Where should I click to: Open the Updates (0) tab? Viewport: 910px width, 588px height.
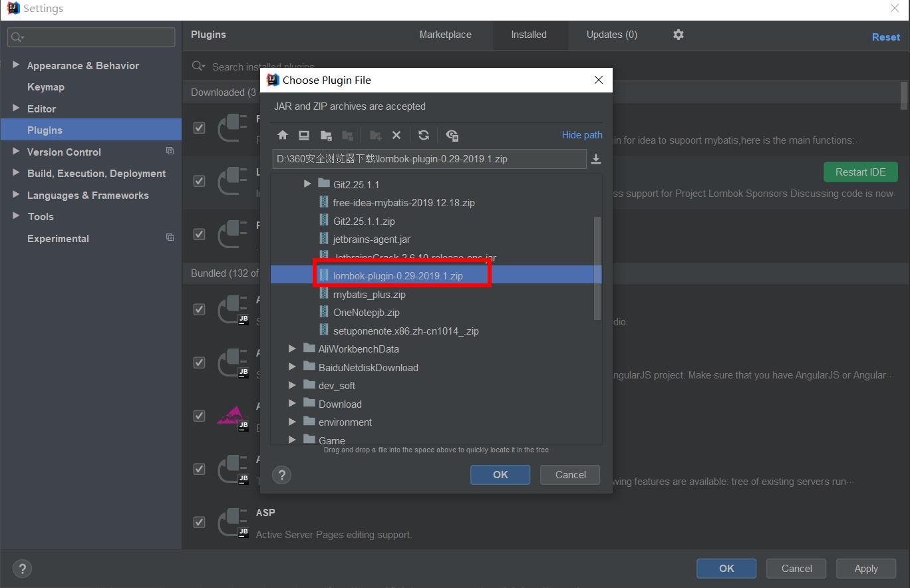tap(612, 35)
